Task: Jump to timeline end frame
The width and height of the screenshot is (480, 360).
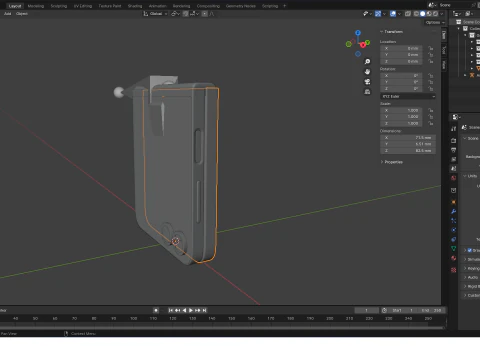Action: [204, 310]
